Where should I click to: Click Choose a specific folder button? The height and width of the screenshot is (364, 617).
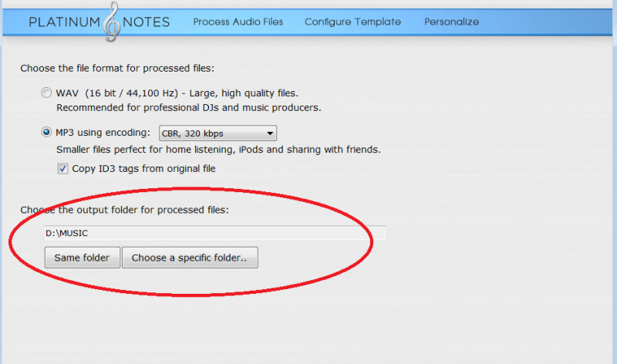click(x=190, y=258)
